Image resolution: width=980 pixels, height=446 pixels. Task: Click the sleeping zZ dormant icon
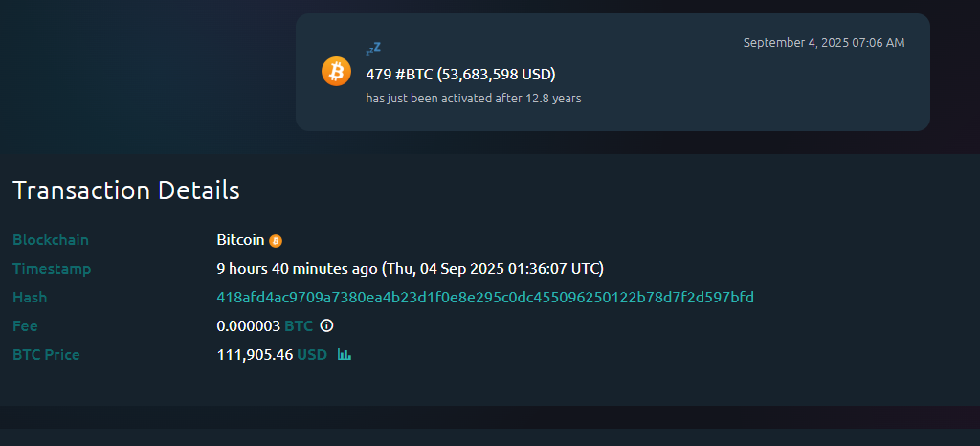click(373, 48)
